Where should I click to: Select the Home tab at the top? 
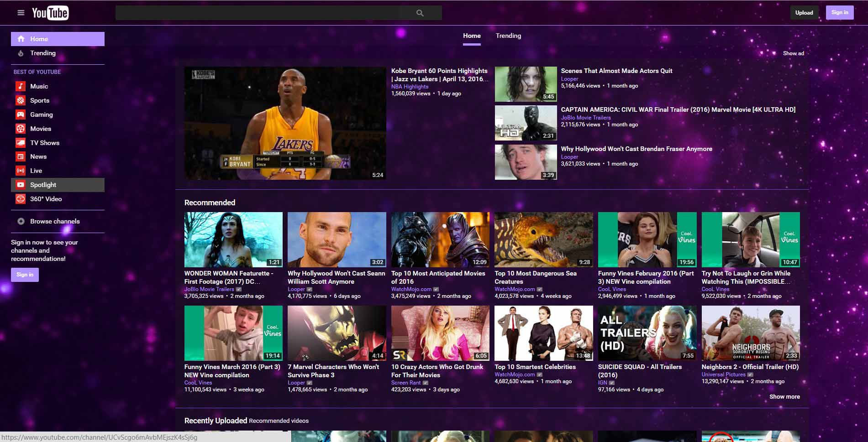pyautogui.click(x=472, y=36)
